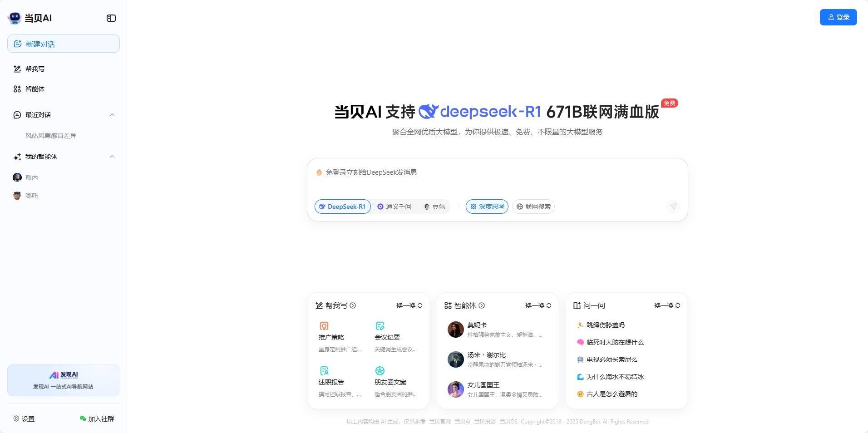The height and width of the screenshot is (433, 868).
Task: Refresh 帮我写 suggestions with 换一换
Action: click(x=409, y=305)
